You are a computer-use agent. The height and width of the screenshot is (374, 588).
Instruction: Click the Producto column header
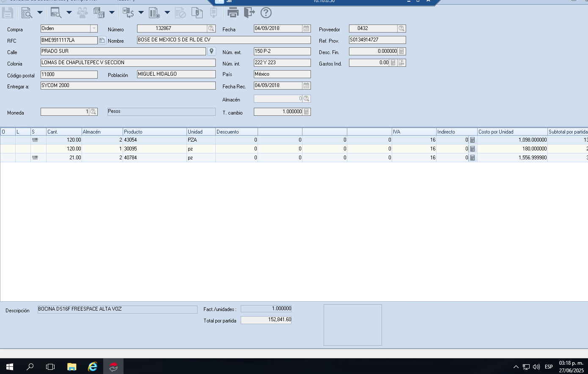(x=154, y=132)
